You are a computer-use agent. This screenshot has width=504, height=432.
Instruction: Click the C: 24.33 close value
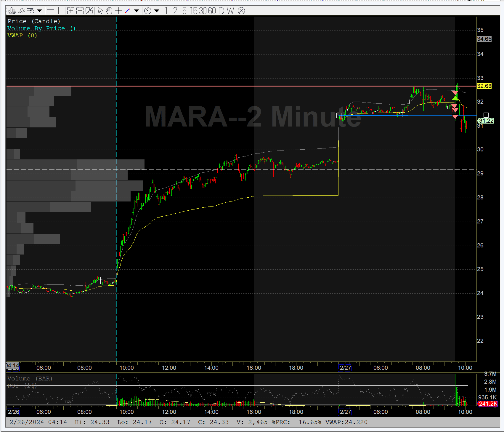pos(214,422)
